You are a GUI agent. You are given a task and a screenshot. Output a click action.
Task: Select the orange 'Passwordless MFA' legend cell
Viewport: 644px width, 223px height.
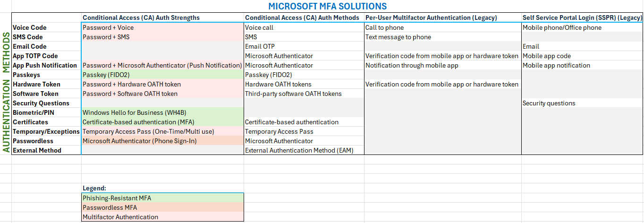point(162,207)
